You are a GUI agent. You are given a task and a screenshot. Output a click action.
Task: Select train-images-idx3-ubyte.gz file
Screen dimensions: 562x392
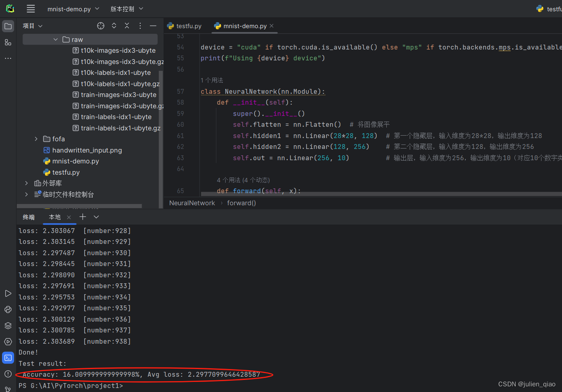[x=118, y=106]
